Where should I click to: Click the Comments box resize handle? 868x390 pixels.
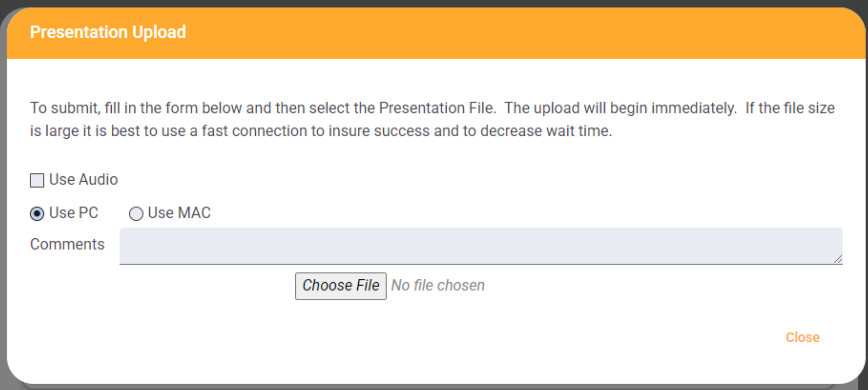[x=838, y=259]
